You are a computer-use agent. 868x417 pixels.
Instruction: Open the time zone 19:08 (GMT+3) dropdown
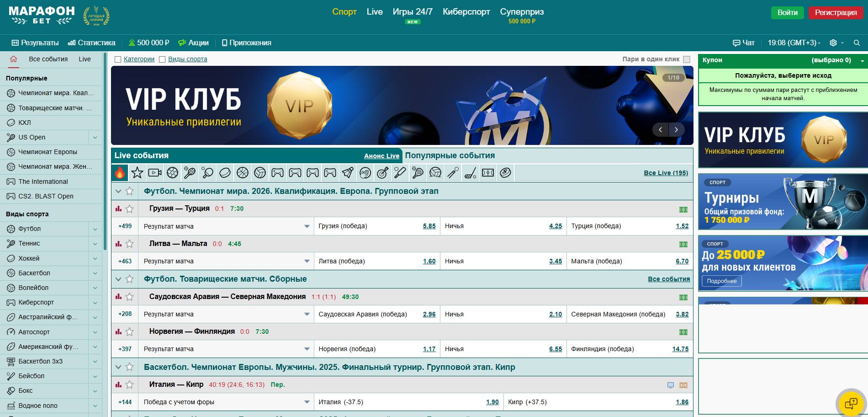click(x=794, y=43)
